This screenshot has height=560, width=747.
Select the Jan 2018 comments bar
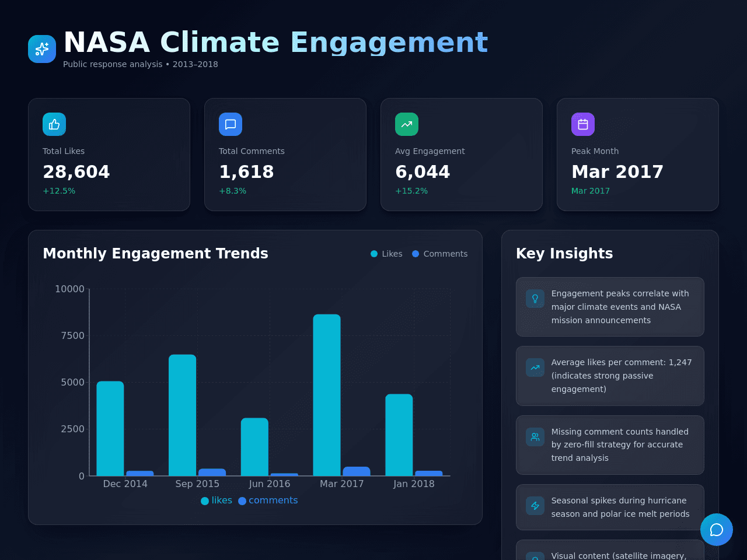pyautogui.click(x=429, y=473)
